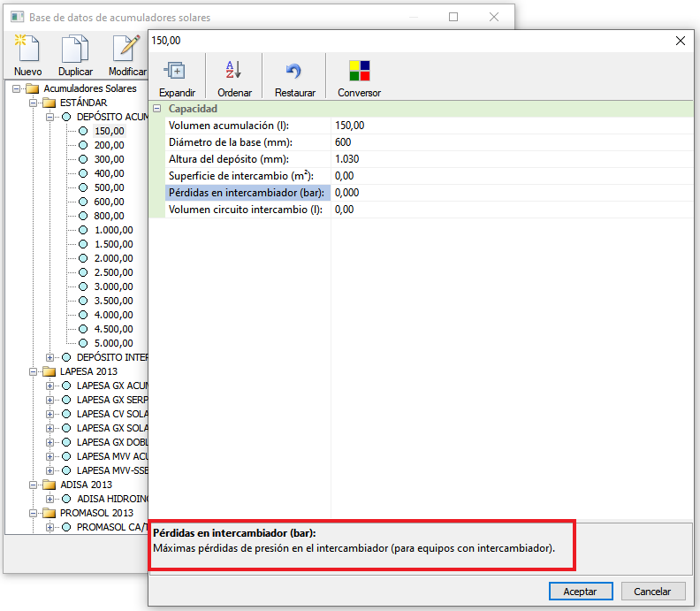Expand the LAPESA GX SERP node

click(50, 400)
